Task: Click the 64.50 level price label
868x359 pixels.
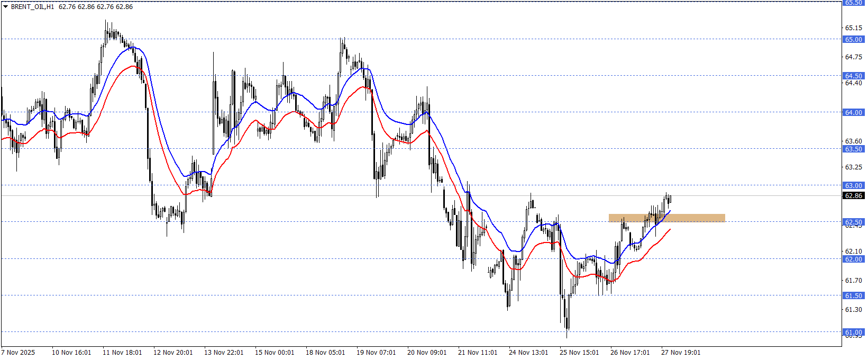Action: [x=853, y=76]
